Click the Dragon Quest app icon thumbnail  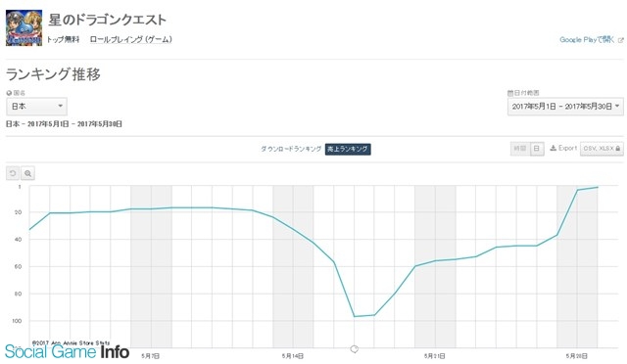point(24,28)
